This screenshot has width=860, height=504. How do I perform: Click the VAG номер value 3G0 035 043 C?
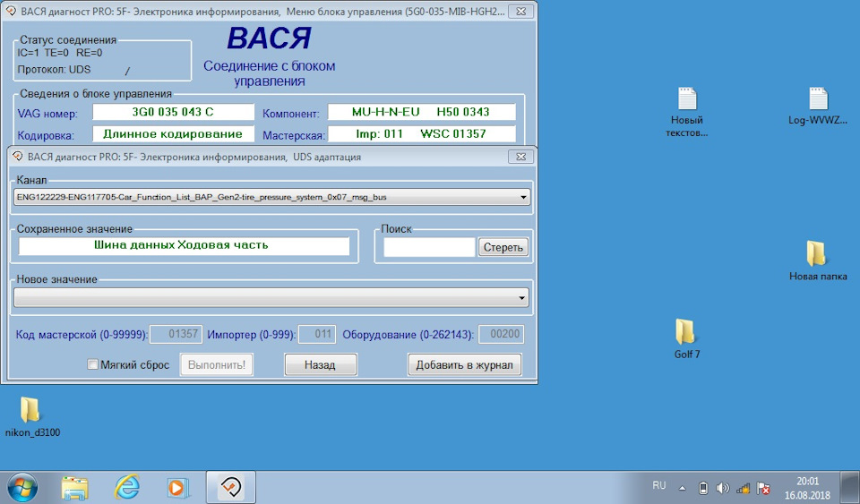point(173,112)
